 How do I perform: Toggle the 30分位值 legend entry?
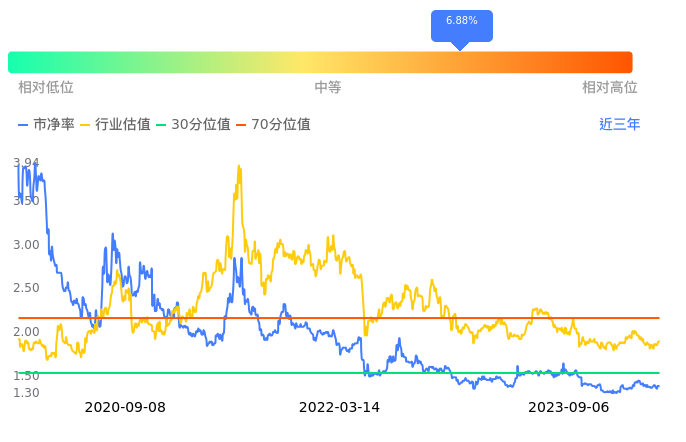tap(193, 125)
